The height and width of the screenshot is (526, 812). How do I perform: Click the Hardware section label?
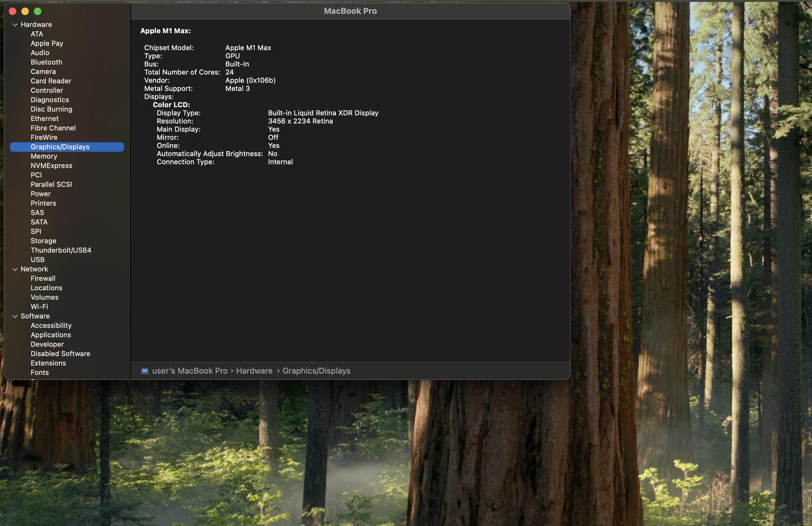[x=36, y=25]
